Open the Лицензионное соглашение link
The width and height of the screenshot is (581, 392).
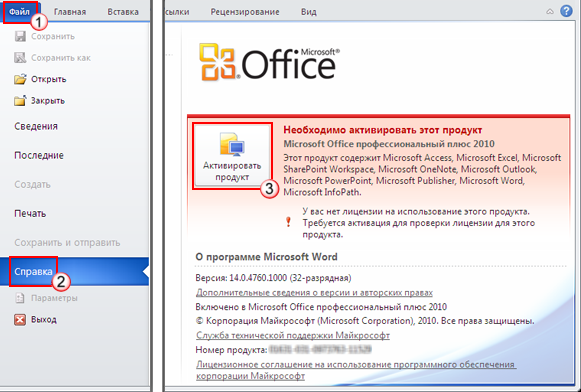coord(356,370)
